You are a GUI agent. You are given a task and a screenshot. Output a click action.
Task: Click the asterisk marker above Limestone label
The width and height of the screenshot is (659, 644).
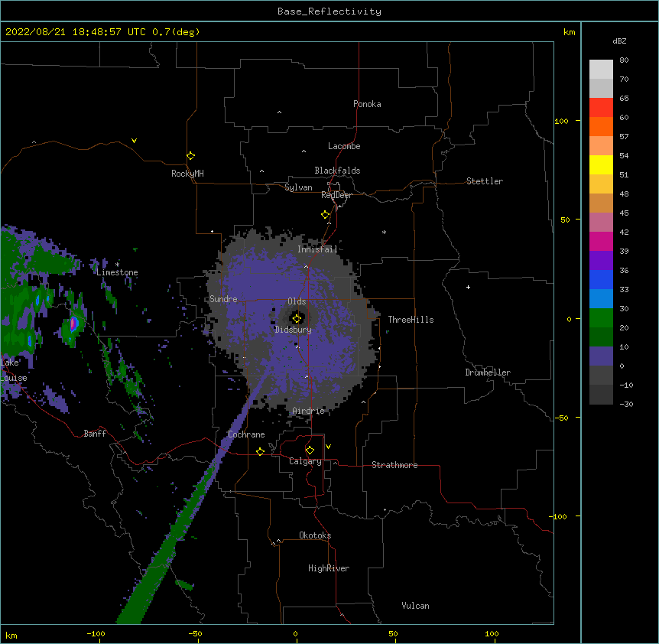point(117,265)
